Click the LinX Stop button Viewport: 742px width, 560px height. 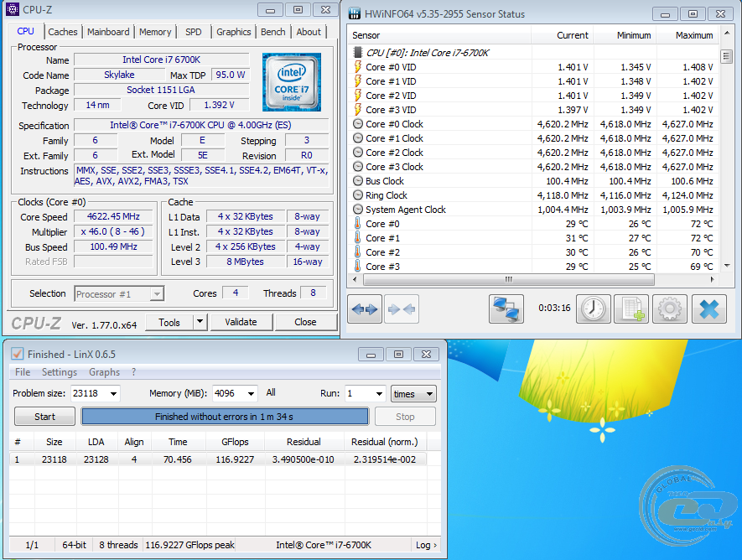coord(405,416)
